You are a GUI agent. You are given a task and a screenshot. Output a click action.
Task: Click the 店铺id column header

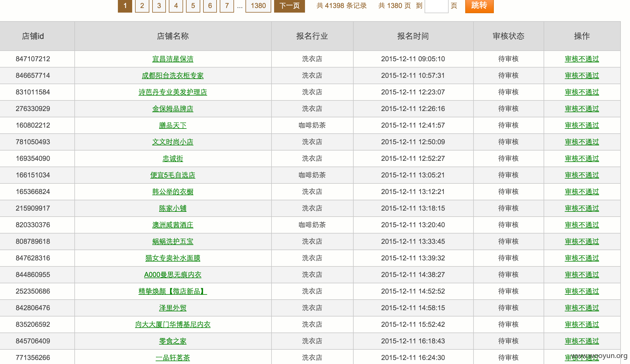(x=37, y=36)
